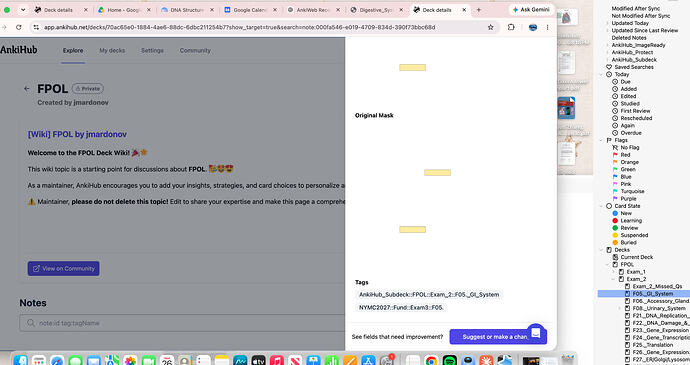Open Spotify from the Dock
The image size is (690, 365).
[x=449, y=361]
